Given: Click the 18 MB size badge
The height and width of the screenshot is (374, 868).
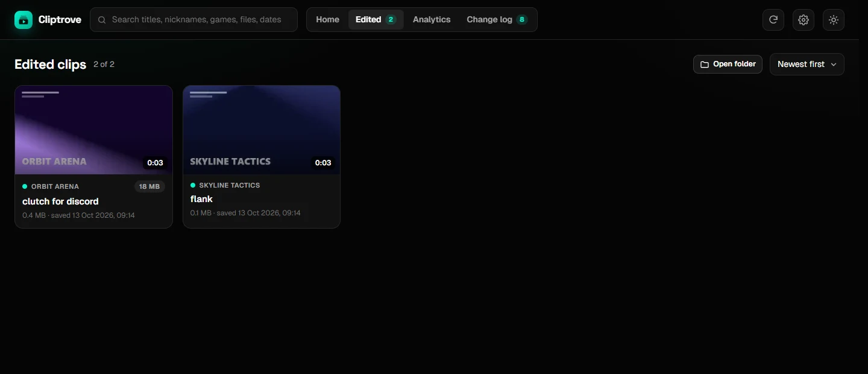Looking at the screenshot, I should tap(149, 186).
